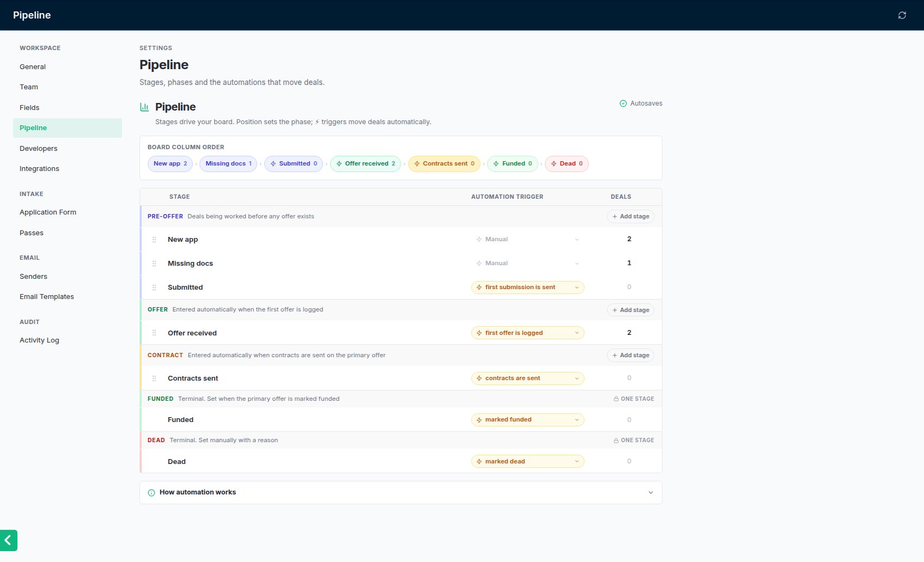
Task: Grab the drag handle for Contracts sent row
Action: pos(154,378)
